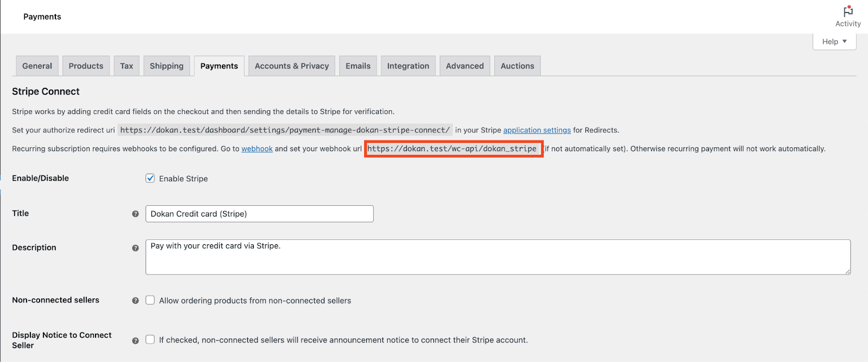Click into the Description textarea

pos(498,257)
